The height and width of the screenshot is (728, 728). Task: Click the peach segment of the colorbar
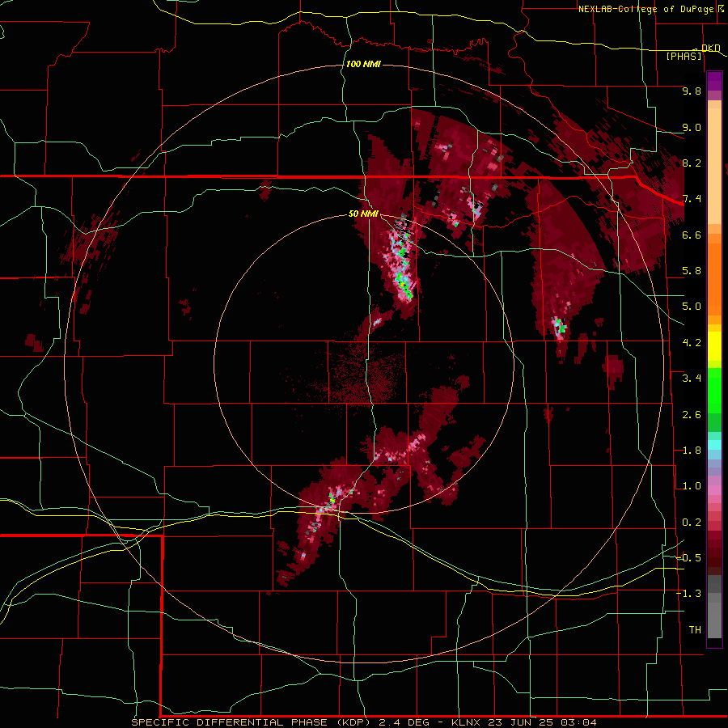pos(714,167)
